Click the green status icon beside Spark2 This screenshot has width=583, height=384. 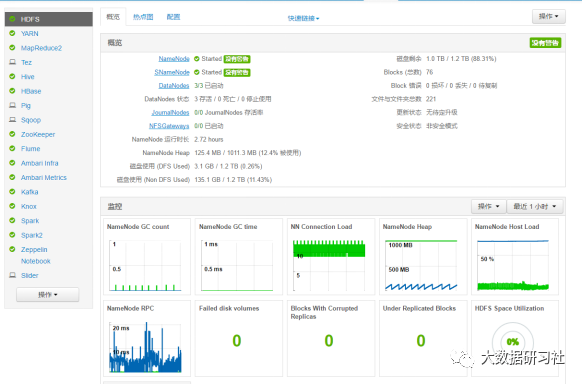[x=12, y=235]
